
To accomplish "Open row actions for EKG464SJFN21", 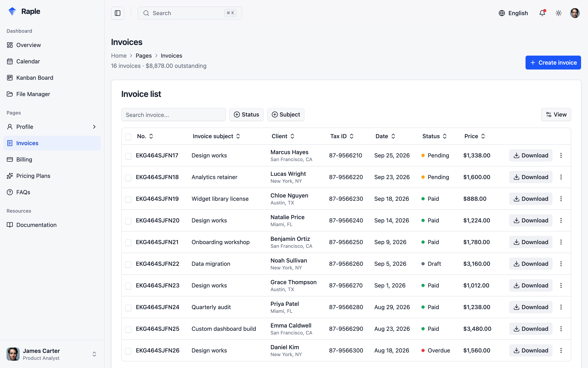I will pos(561,242).
